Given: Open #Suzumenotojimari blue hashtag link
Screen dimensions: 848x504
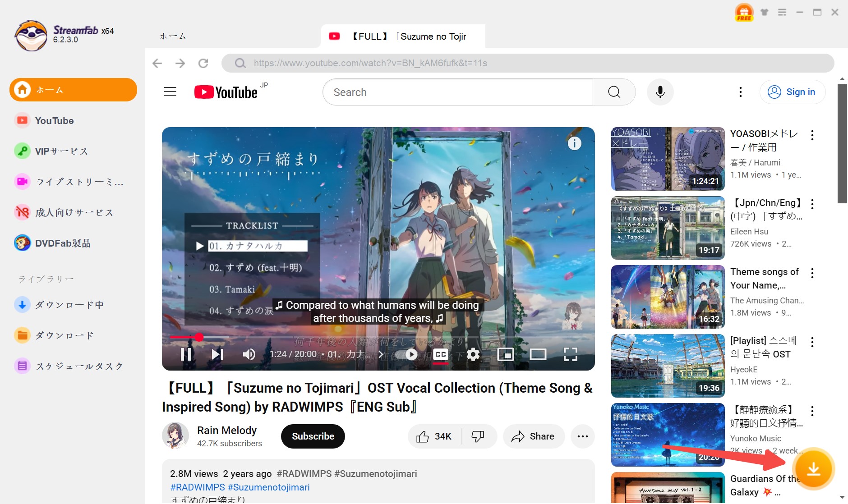Looking at the screenshot, I should pos(269,487).
